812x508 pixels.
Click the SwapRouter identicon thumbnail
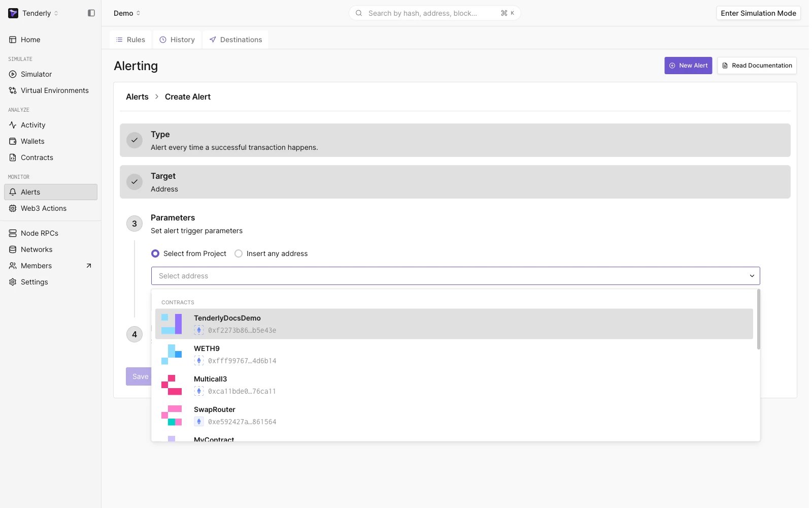click(172, 416)
